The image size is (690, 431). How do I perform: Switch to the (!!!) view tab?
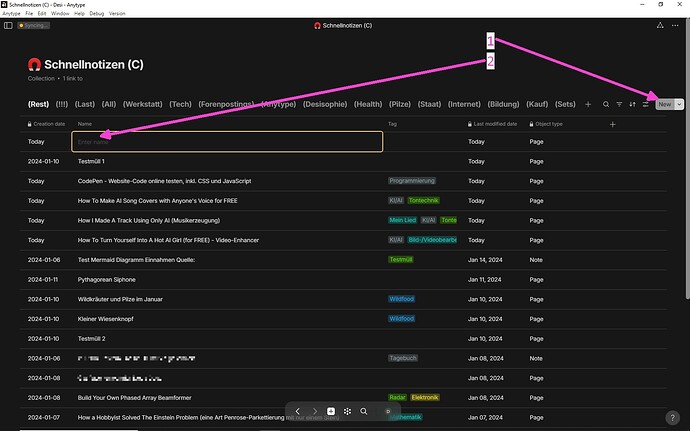(x=62, y=104)
